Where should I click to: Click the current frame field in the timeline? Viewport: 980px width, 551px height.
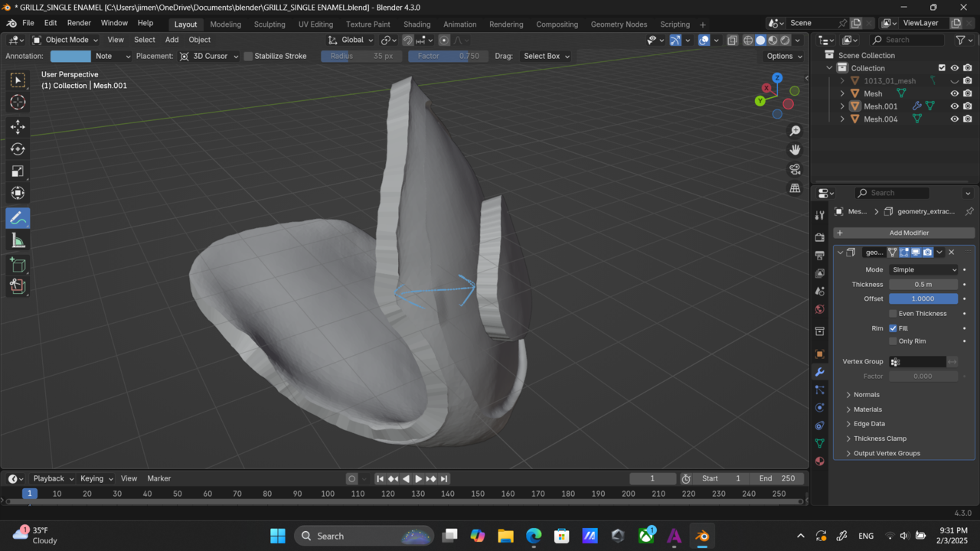pyautogui.click(x=652, y=478)
